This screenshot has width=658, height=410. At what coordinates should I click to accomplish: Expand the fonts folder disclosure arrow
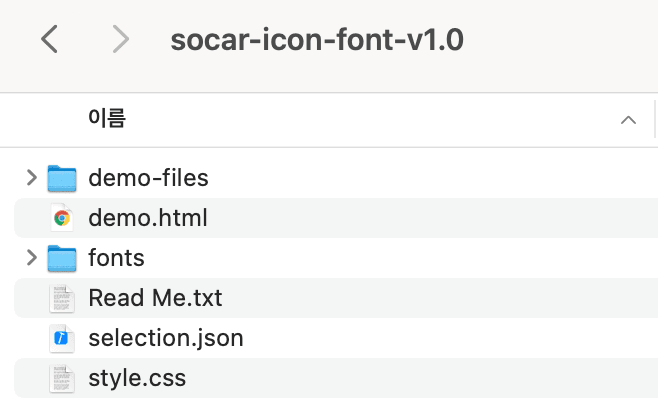(31, 258)
